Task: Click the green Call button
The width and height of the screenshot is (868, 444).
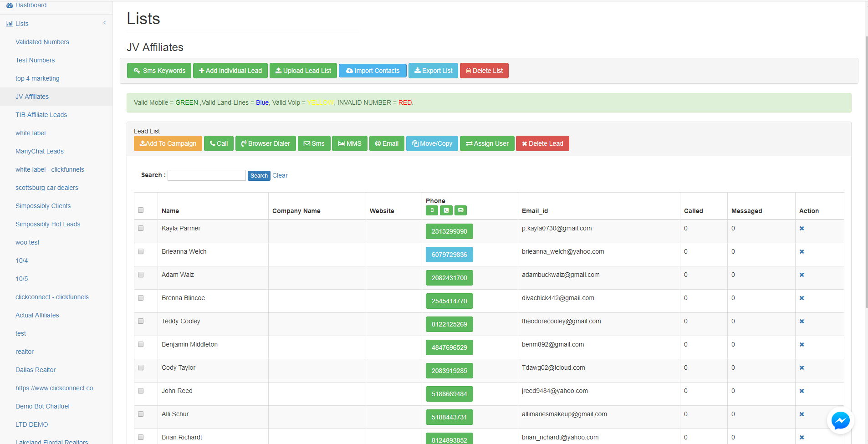Action: point(219,143)
